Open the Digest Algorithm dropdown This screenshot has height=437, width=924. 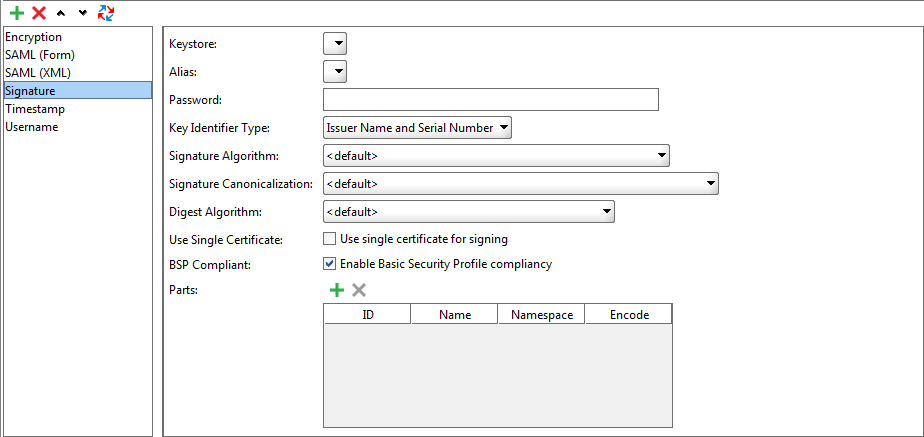click(x=469, y=212)
